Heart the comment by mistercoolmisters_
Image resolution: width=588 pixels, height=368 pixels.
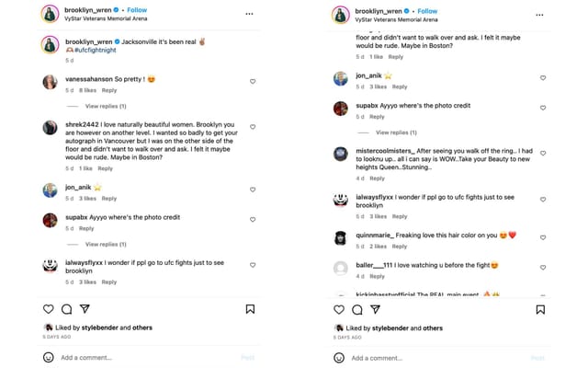tap(543, 154)
